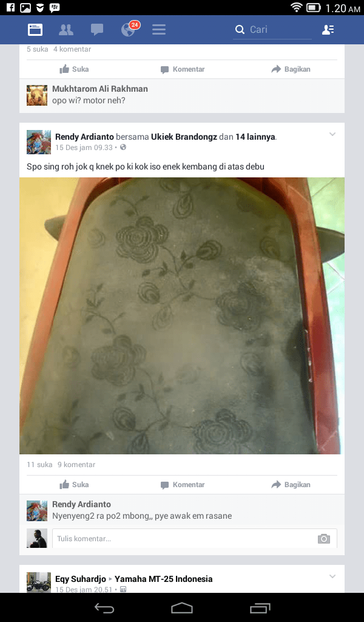The image size is (364, 622).
Task: Tap Komentar under the seat photo
Action: tap(183, 484)
